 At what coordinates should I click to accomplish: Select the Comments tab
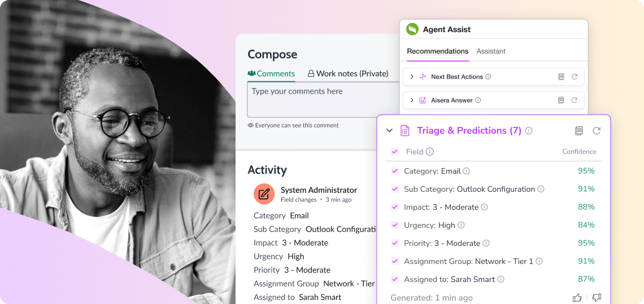[271, 73]
